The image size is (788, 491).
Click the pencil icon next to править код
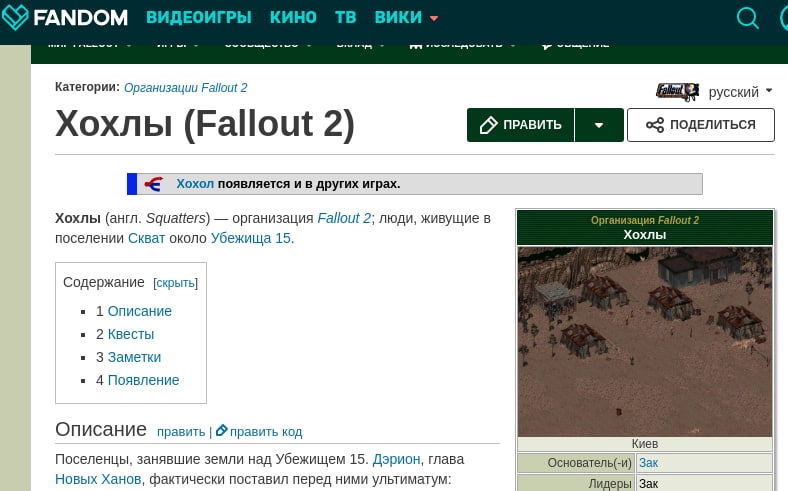coord(222,430)
